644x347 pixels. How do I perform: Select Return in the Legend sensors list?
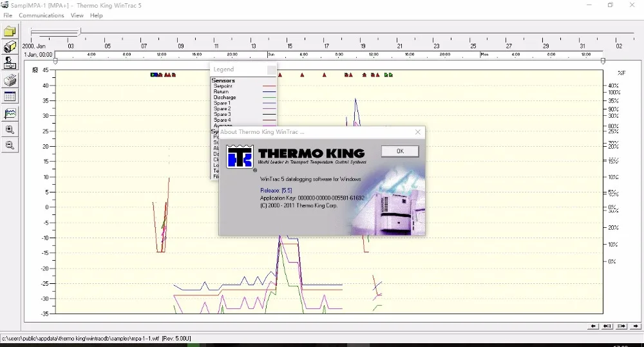coord(221,91)
